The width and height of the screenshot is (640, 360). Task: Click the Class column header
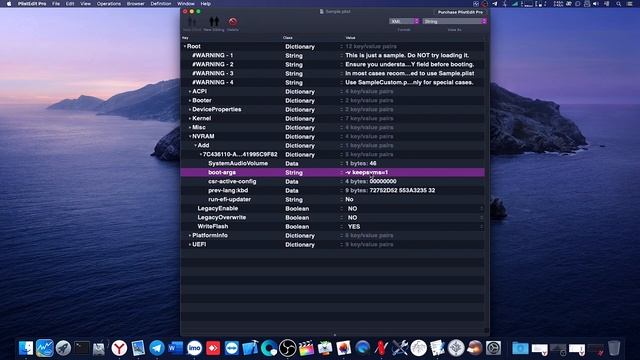313,38
